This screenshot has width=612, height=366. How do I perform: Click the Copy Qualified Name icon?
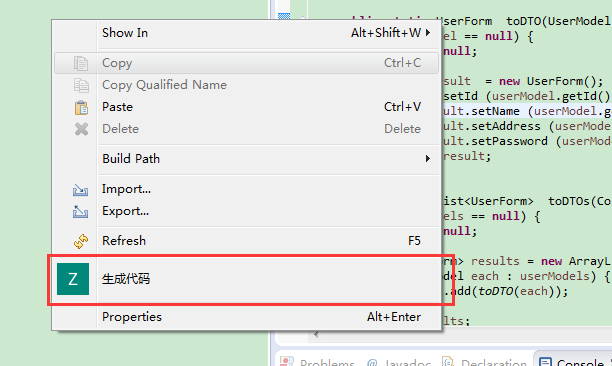click(81, 85)
